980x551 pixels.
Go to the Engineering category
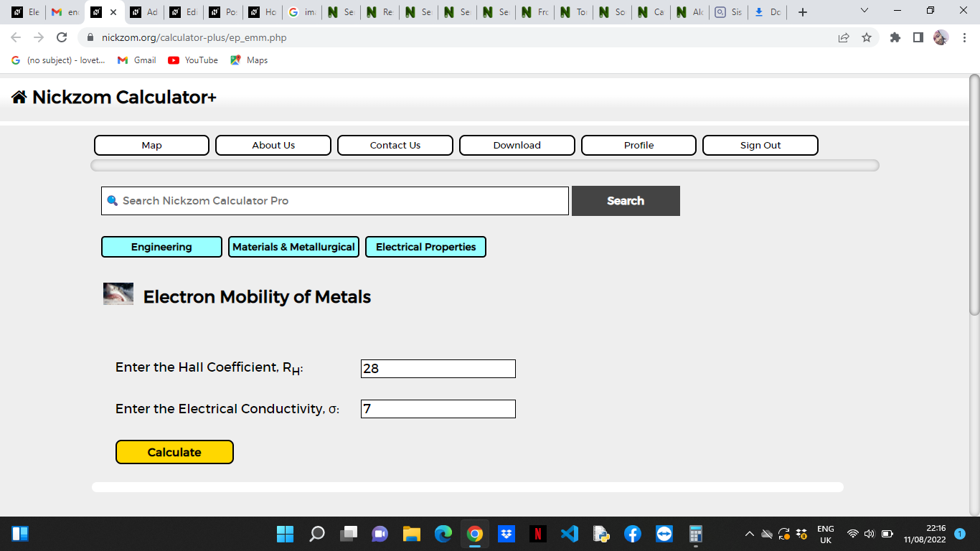(161, 247)
